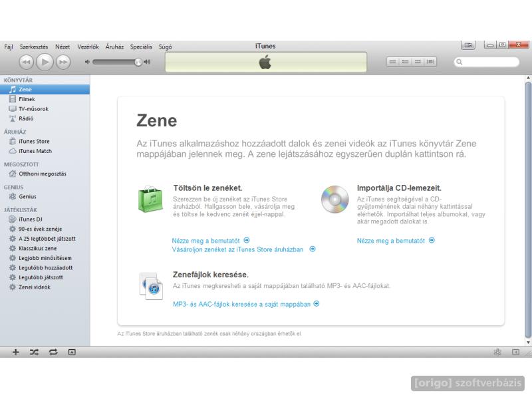Switch to song list view

point(392,62)
